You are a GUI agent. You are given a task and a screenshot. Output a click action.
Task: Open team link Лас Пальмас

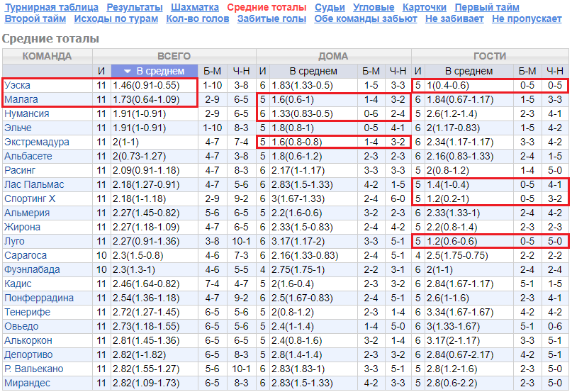coord(34,185)
